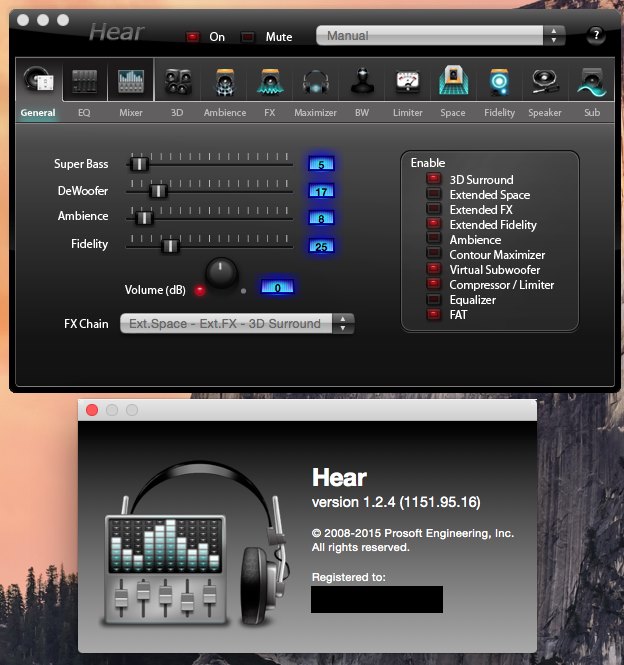624x665 pixels.
Task: Click the Super Bass value field 5
Action: [x=321, y=164]
